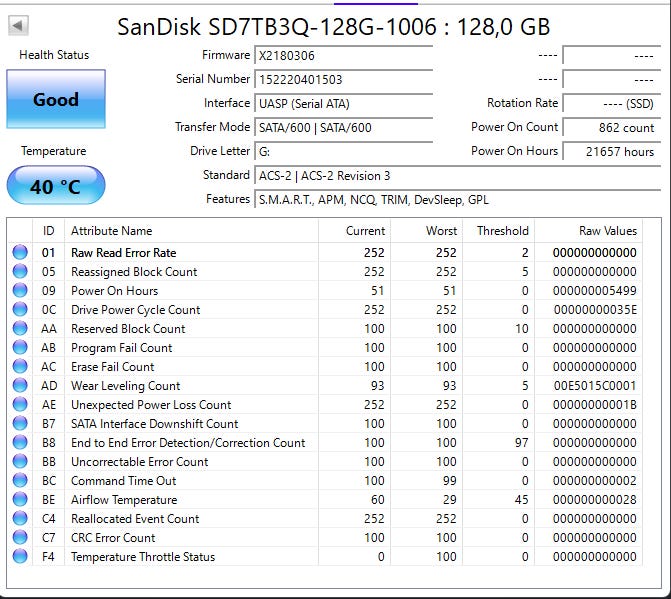Click the status orb for Temperature Throttle Status
The image size is (671, 599).
tap(20, 557)
